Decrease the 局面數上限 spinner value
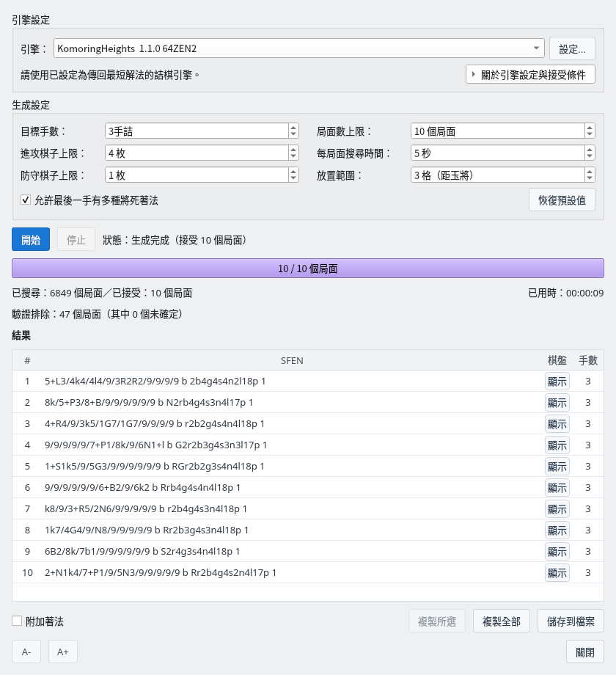616x675 pixels. pyautogui.click(x=590, y=134)
